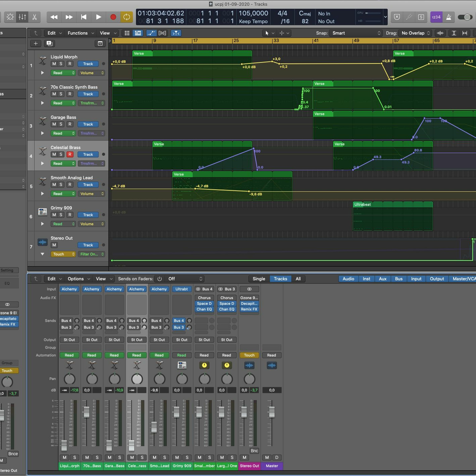Open the Drag No Overlap dropdown
Image resolution: width=476 pixels, height=476 pixels.
pyautogui.click(x=415, y=33)
